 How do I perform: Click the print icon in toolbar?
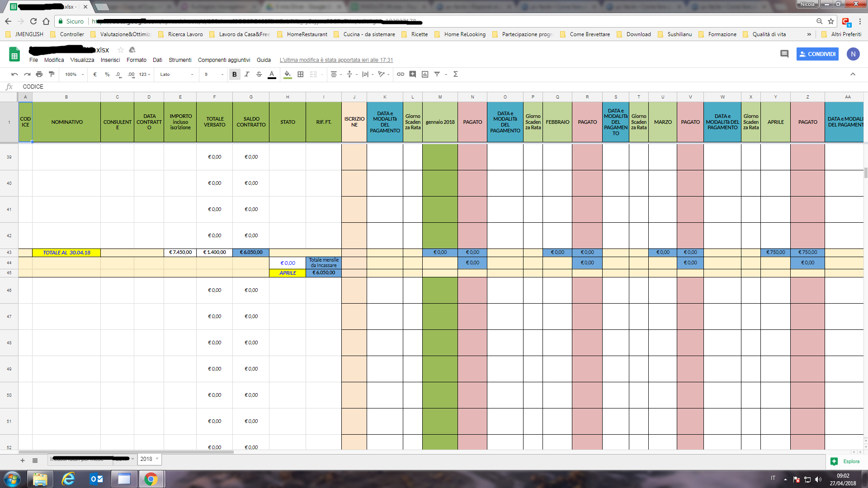click(39, 74)
